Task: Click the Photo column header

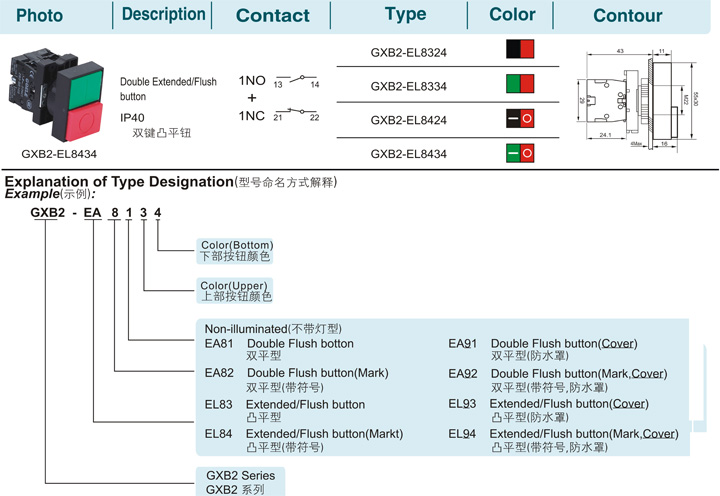Action: click(39, 16)
